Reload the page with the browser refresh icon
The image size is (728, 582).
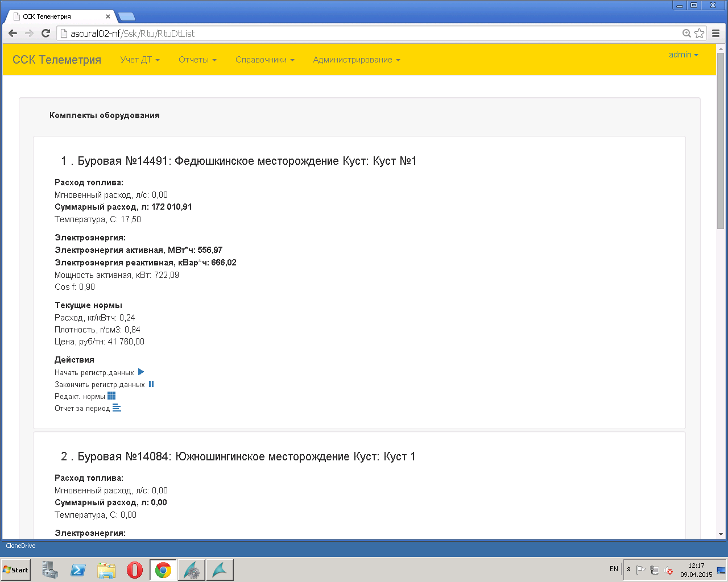coord(46,34)
